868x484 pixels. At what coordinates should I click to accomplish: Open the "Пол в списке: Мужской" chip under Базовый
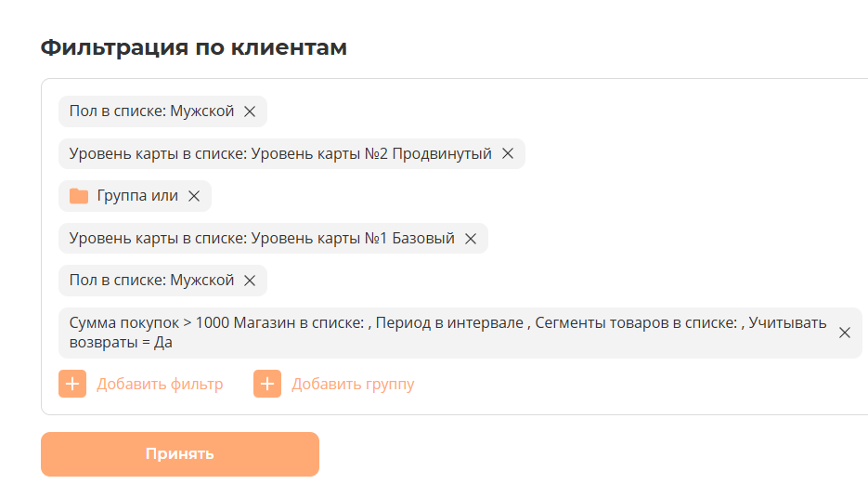click(x=151, y=281)
